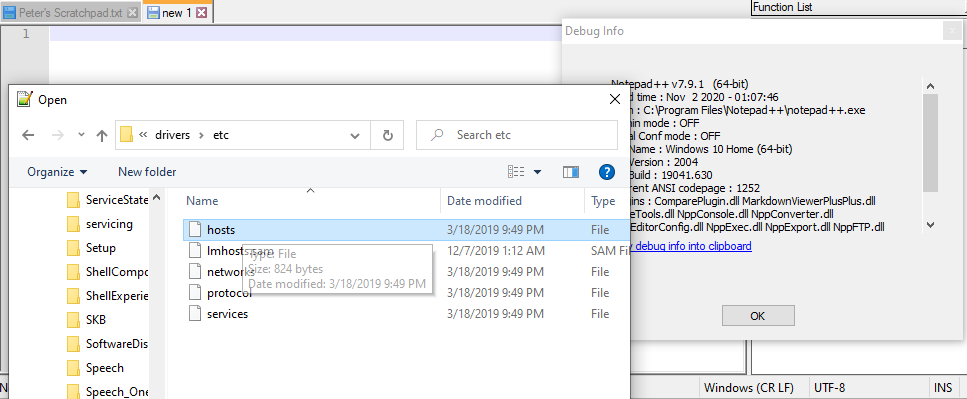Go back in Open dialog
The width and height of the screenshot is (967, 399).
pos(28,136)
